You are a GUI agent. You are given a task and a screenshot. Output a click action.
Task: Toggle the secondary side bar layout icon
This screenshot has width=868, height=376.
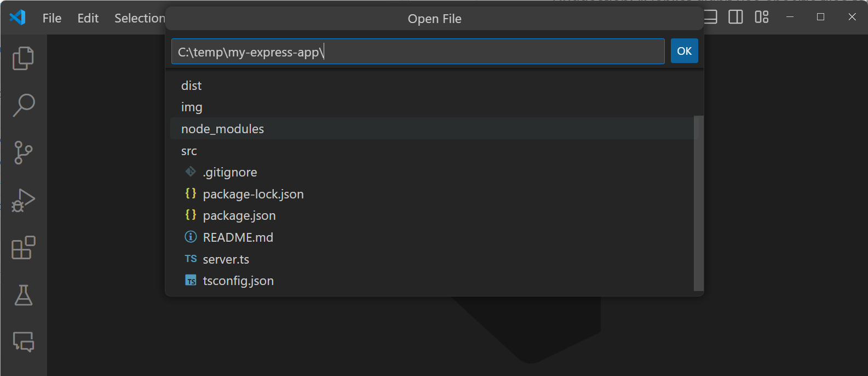coord(735,17)
